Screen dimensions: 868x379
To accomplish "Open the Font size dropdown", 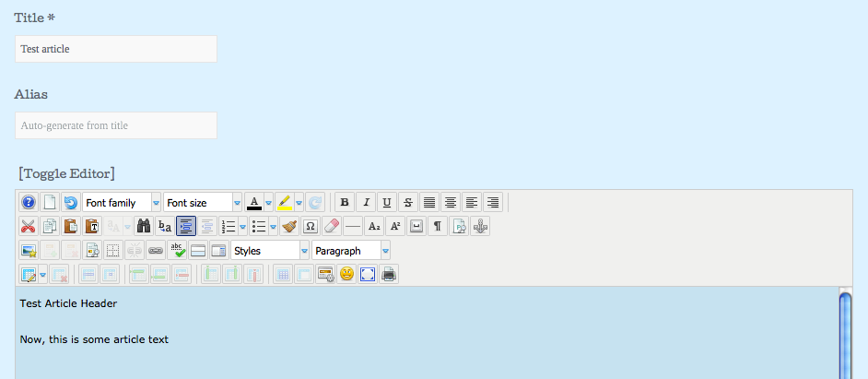I will (x=203, y=202).
